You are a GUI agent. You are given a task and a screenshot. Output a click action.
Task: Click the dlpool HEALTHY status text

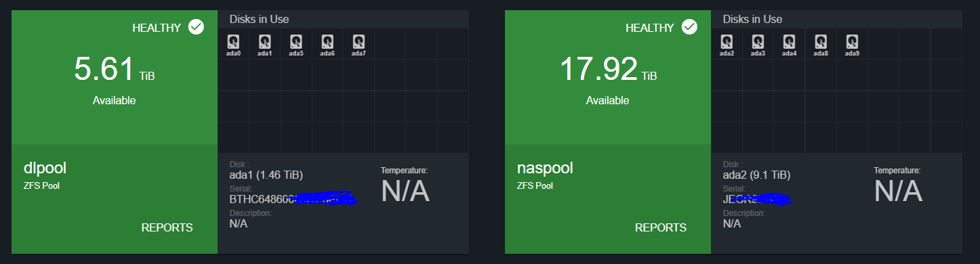pyautogui.click(x=157, y=28)
